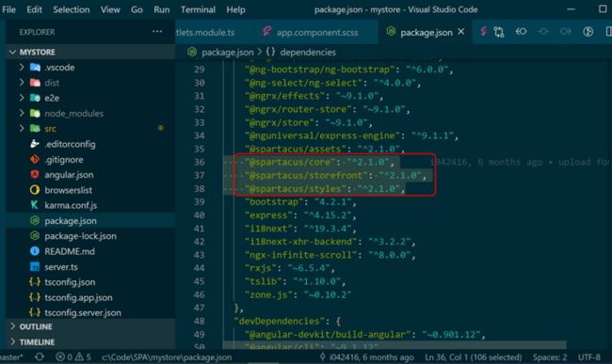Click line 39 bootstrap dependency
The height and width of the screenshot is (364, 612).
[300, 201]
